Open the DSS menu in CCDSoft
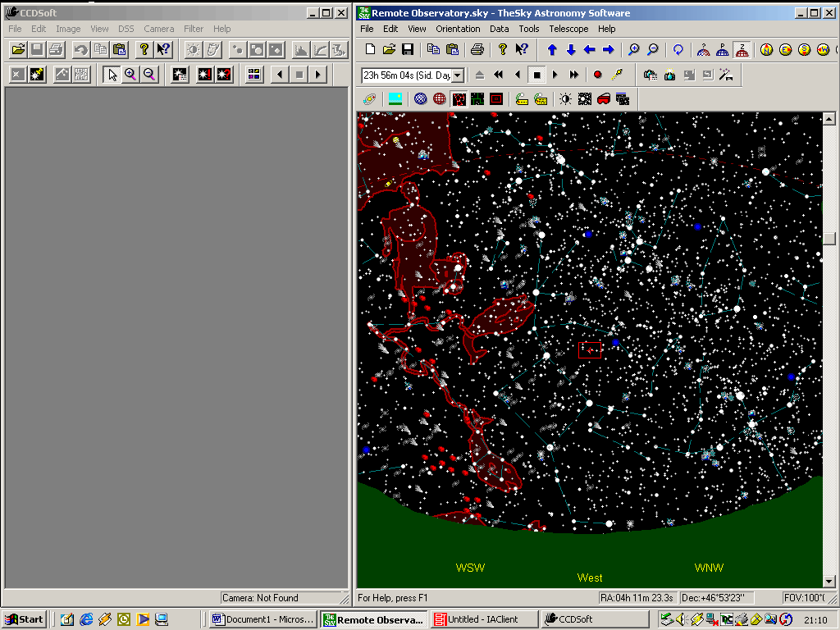840x630 pixels. pyautogui.click(x=126, y=29)
